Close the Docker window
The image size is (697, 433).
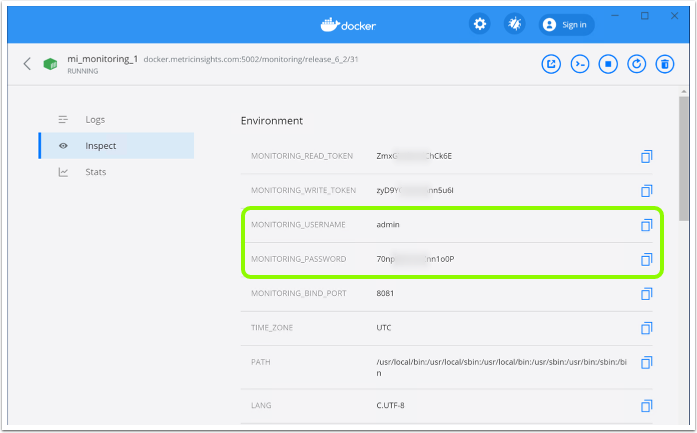(x=674, y=16)
